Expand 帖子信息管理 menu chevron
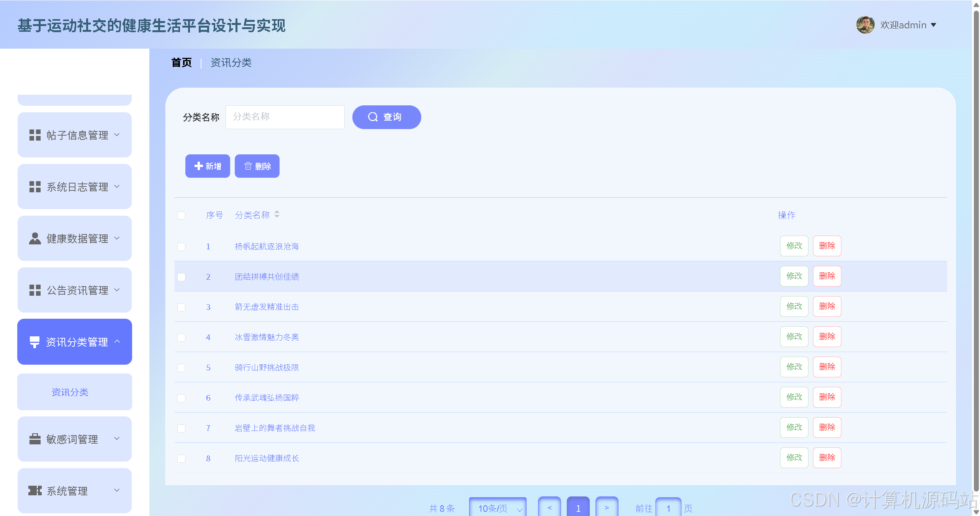The width and height of the screenshot is (980, 516). (x=117, y=135)
